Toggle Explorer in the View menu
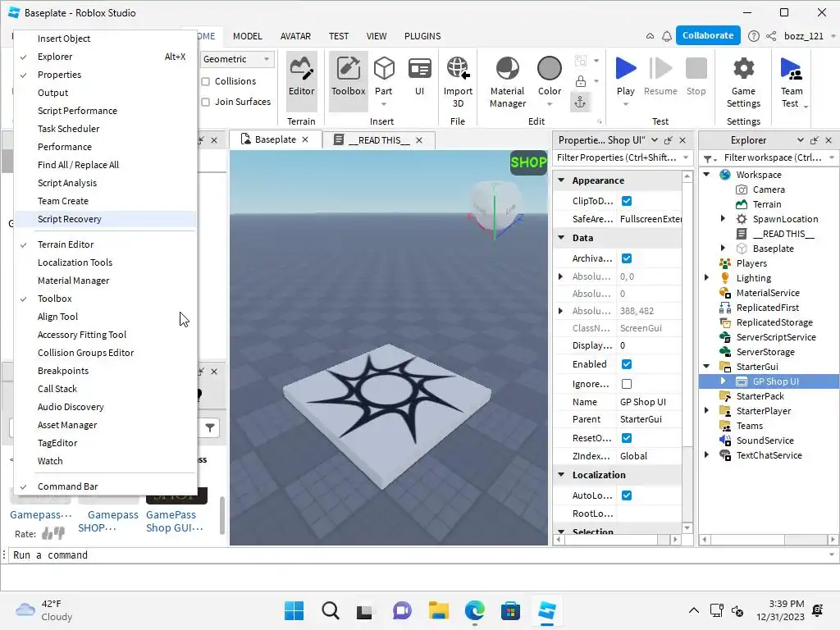This screenshot has width=840, height=630. coord(105,57)
